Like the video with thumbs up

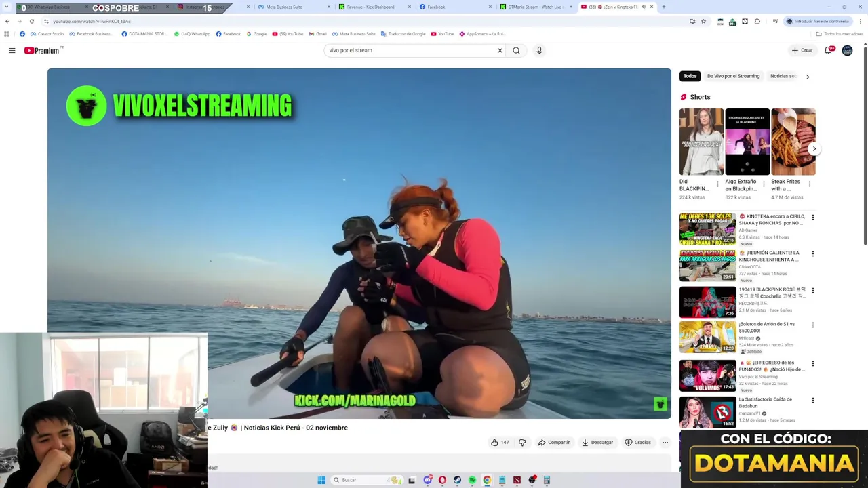(500, 442)
